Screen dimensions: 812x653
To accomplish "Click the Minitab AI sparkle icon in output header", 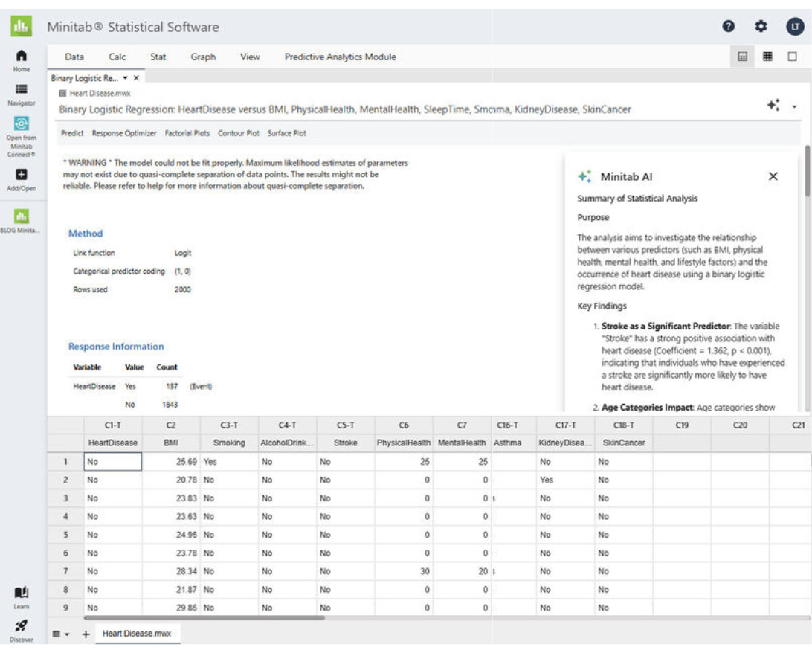I will pos(773,105).
